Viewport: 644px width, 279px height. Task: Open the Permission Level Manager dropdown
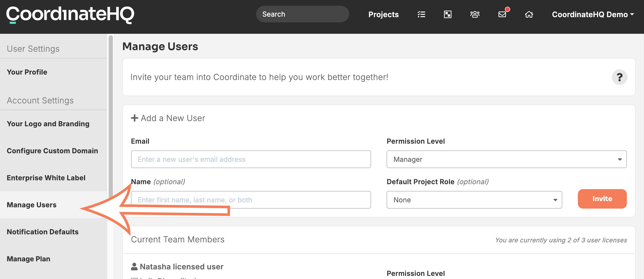pyautogui.click(x=506, y=159)
